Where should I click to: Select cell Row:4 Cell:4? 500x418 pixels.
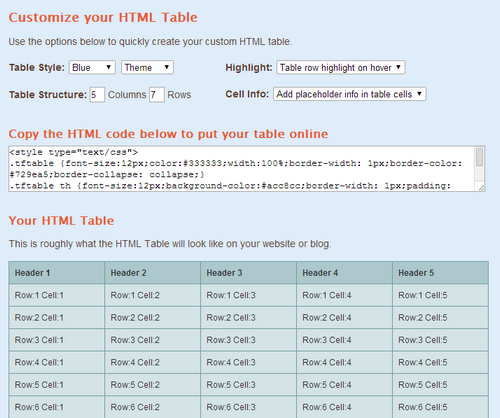click(345, 362)
